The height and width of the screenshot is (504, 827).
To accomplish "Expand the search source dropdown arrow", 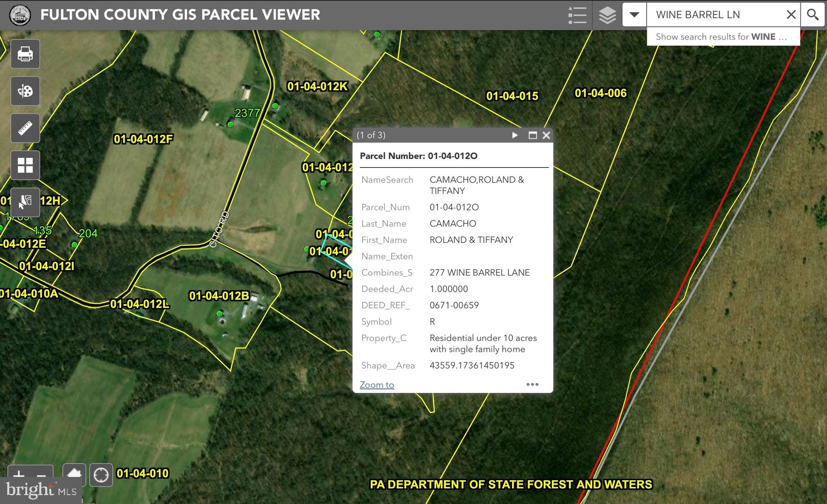I will [634, 15].
